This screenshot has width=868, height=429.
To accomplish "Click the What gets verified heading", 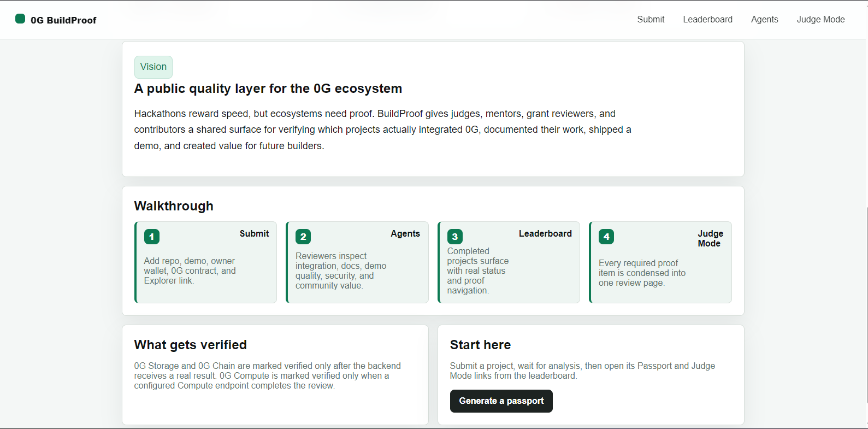I will tap(191, 345).
